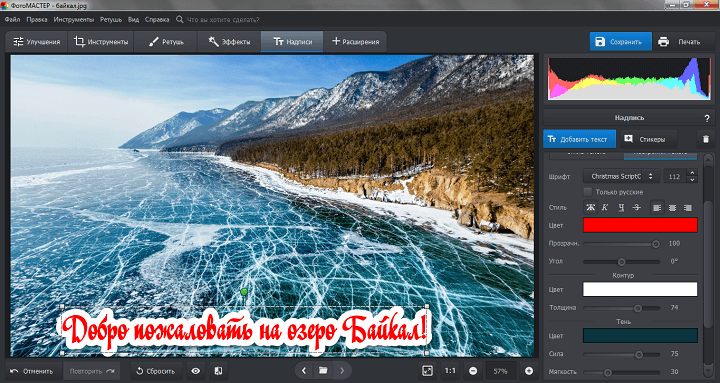The image size is (720, 383).
Task: Open the Правка menu
Action: [37, 19]
